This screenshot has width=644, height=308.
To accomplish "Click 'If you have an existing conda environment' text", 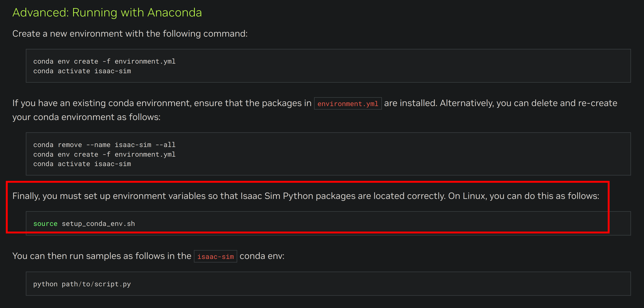I will point(100,103).
